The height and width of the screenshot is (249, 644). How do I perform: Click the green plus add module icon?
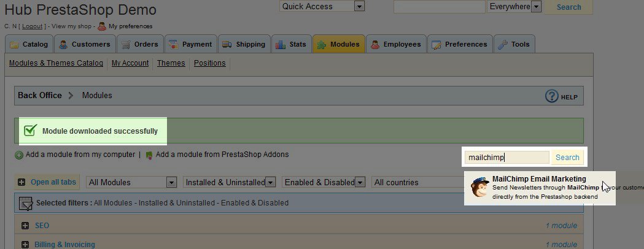point(19,155)
